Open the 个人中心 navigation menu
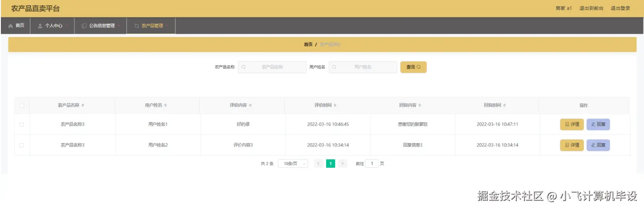Image resolution: width=644 pixels, height=209 pixels. point(52,26)
